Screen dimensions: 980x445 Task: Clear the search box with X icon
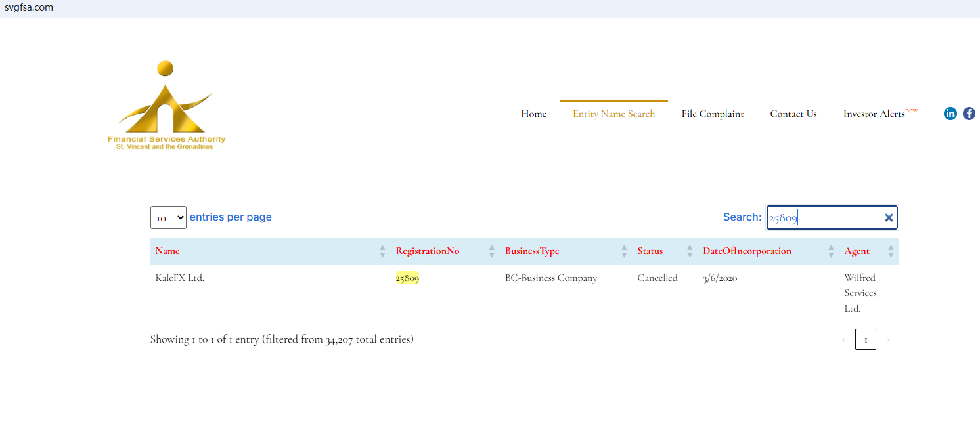click(x=889, y=218)
